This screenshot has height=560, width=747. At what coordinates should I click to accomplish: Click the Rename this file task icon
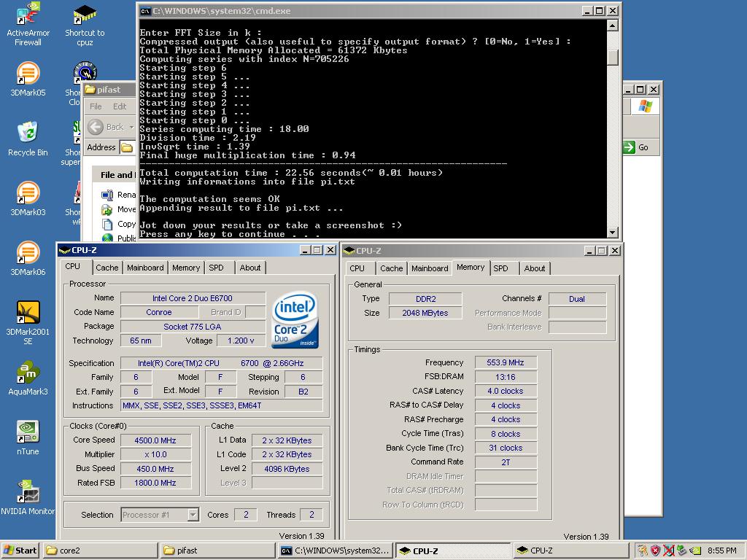(x=107, y=194)
